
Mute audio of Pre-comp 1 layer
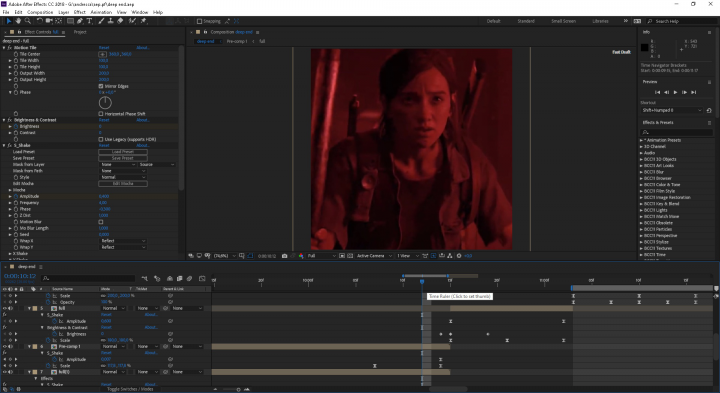coord(10,347)
